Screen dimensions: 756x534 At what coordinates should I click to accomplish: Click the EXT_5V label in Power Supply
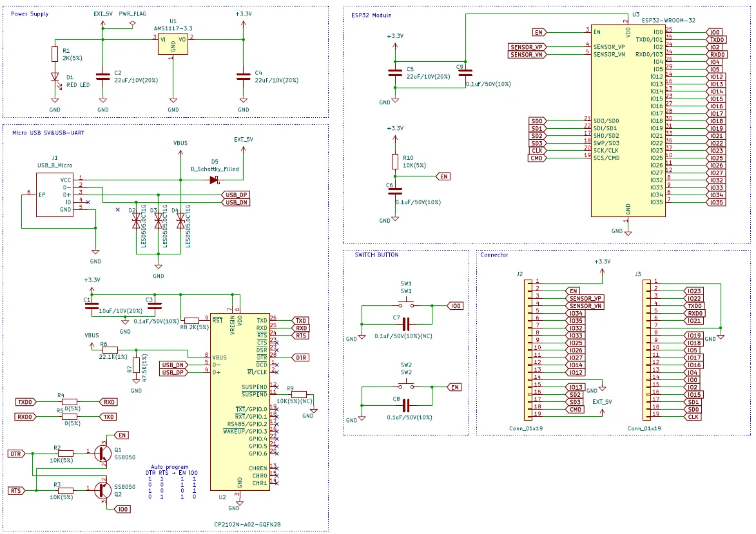click(x=102, y=14)
